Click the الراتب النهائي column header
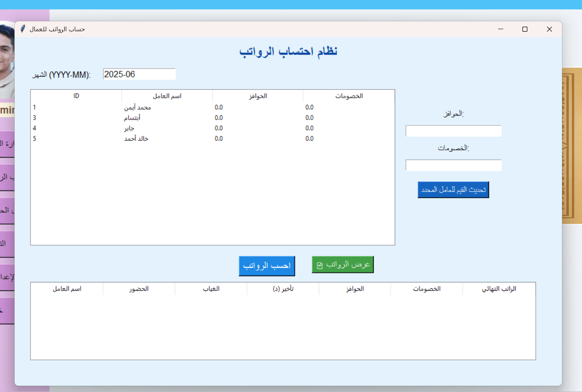The height and width of the screenshot is (392, 582). click(499, 289)
